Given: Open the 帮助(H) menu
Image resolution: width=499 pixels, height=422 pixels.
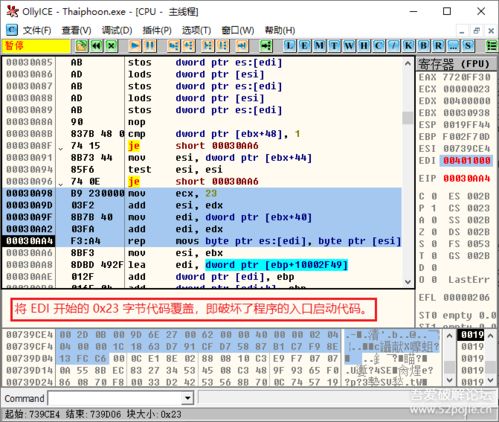Looking at the screenshot, I should pyautogui.click(x=280, y=31).
